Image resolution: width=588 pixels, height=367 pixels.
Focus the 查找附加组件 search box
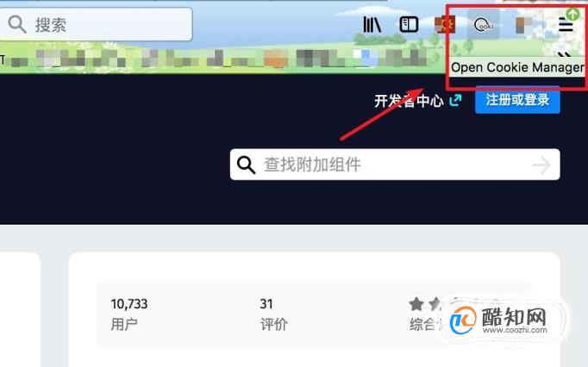[395, 165]
